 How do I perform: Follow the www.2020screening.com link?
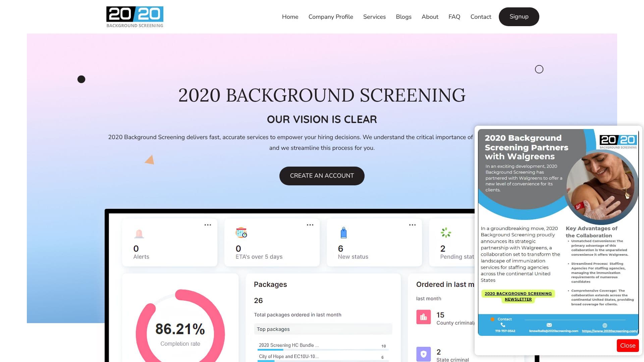(610, 331)
